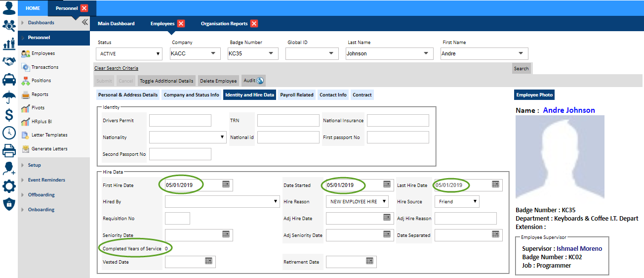
Task: Open the Hired By dropdown
Action: coord(222,202)
